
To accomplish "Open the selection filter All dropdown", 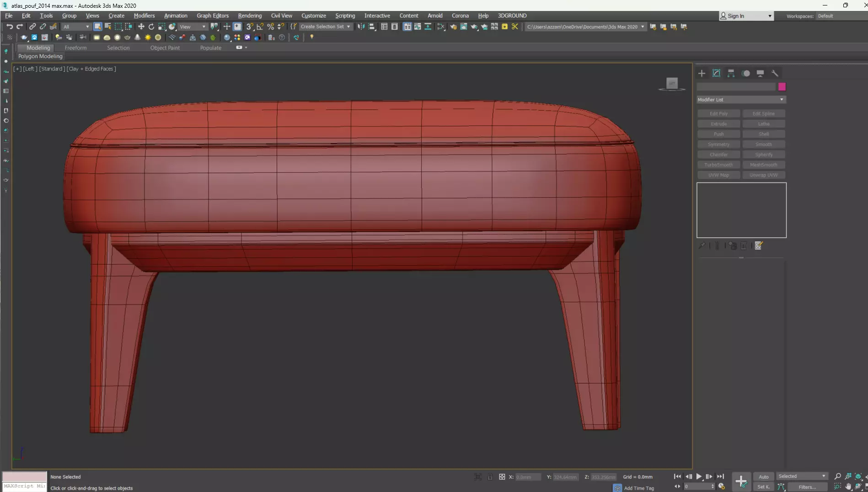I will click(76, 27).
